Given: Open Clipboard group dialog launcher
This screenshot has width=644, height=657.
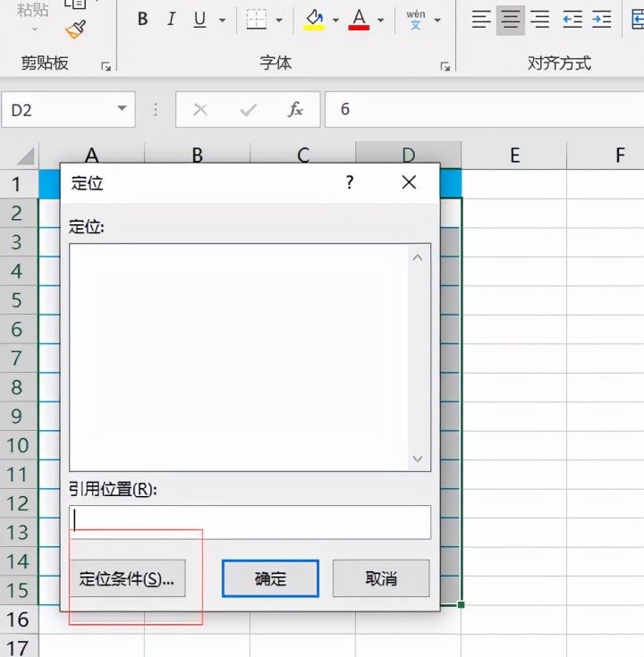Looking at the screenshot, I should coord(106,66).
